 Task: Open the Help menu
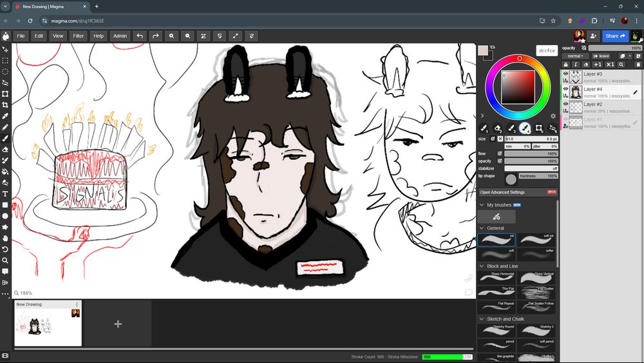(x=99, y=36)
